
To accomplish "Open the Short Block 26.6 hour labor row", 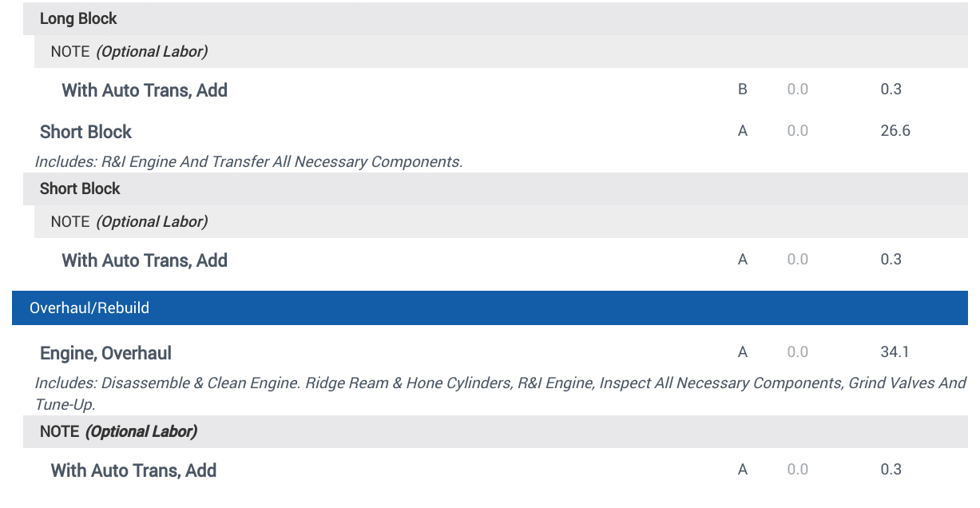I will coord(85,132).
